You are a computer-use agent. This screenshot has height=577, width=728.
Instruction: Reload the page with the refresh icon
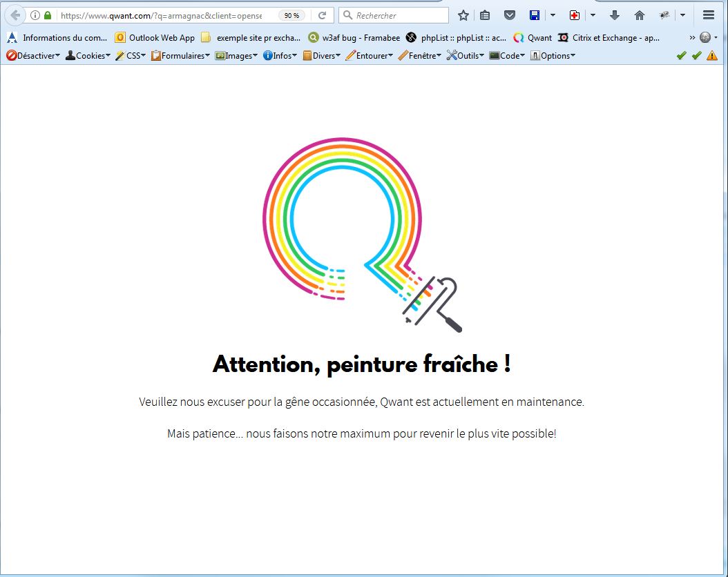pyautogui.click(x=322, y=15)
